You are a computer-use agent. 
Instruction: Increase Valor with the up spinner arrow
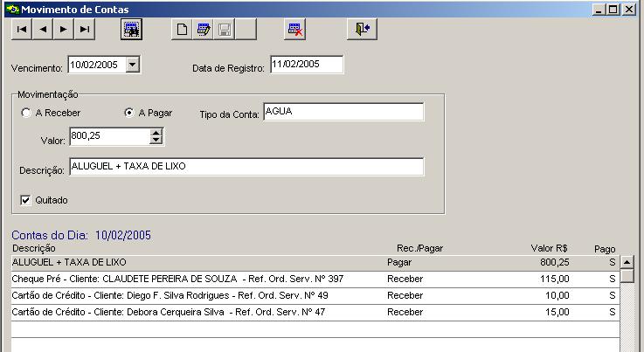(156, 132)
